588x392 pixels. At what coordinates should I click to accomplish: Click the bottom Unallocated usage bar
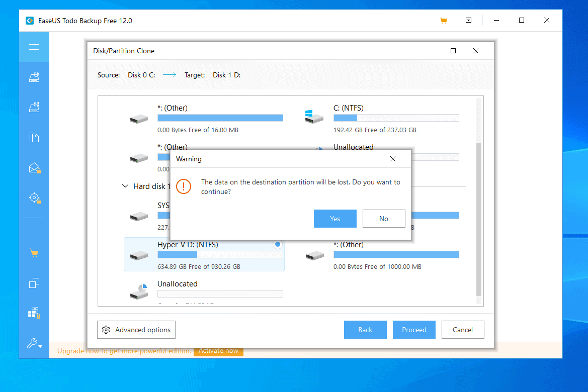(220, 294)
